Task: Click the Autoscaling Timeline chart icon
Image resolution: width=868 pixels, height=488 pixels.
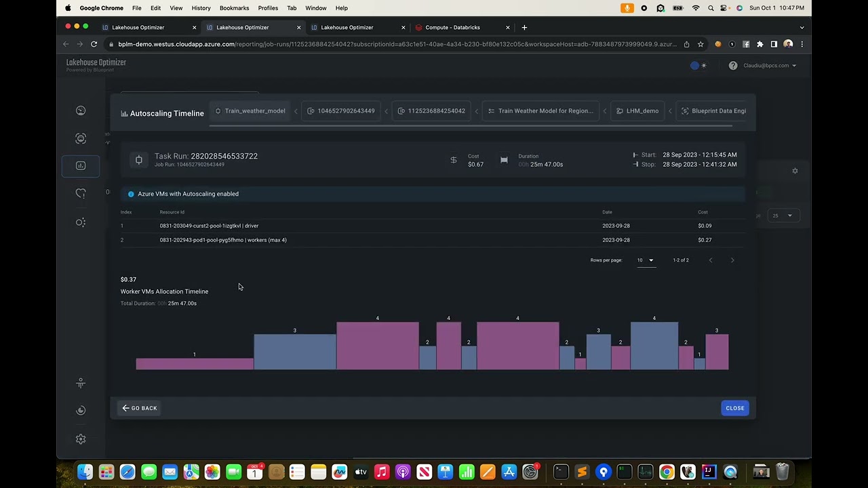Action: pyautogui.click(x=124, y=114)
